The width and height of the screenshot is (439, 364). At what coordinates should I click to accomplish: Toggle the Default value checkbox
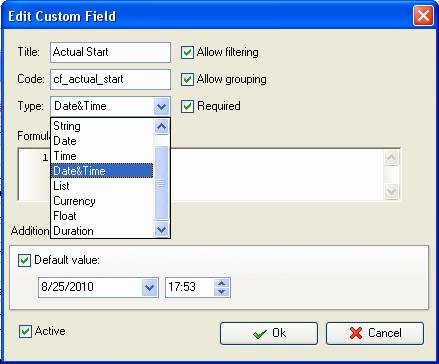[x=24, y=260]
